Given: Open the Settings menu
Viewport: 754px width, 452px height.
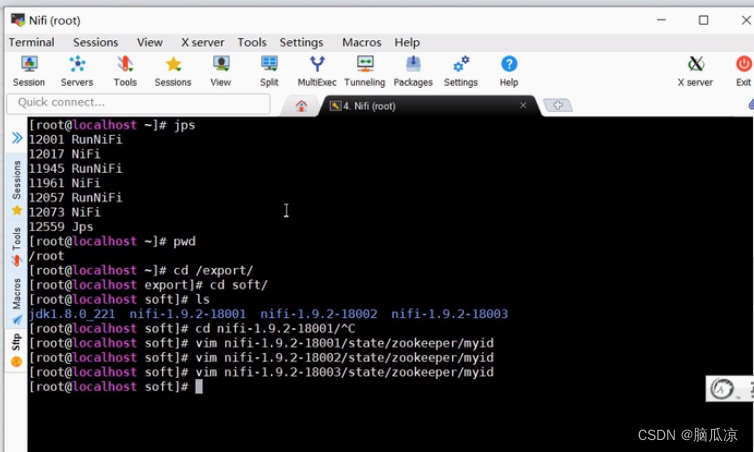Looking at the screenshot, I should pyautogui.click(x=302, y=42).
